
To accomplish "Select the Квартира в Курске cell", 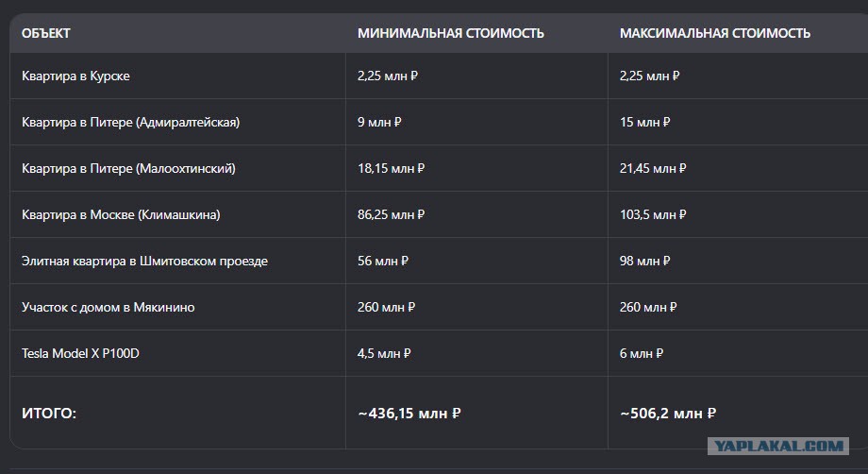I will [75, 76].
